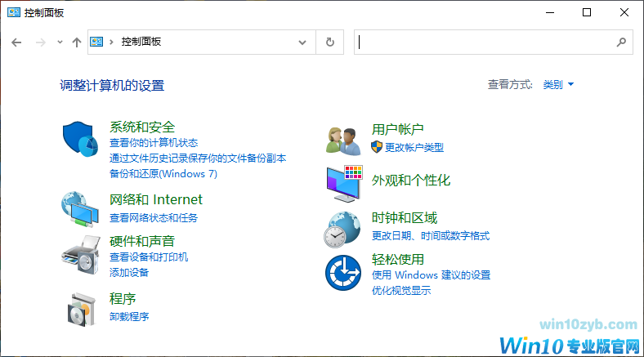Close the Control Panel window
644x357 pixels.
point(624,12)
